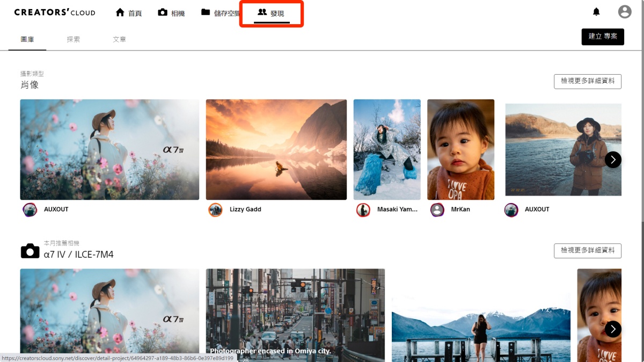Open AUXOUT's profile avatar under the first photo
Viewport: 644px width, 362px height.
click(30, 209)
